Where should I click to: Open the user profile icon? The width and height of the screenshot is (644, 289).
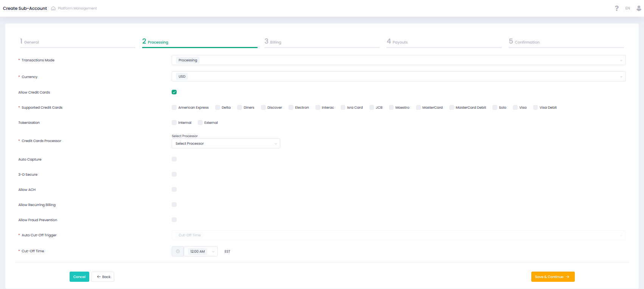pos(639,8)
